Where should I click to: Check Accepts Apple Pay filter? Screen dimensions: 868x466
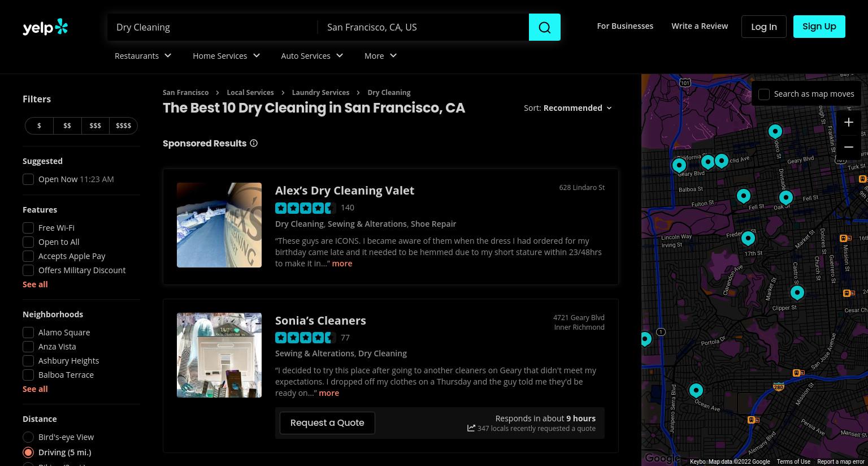coord(28,256)
